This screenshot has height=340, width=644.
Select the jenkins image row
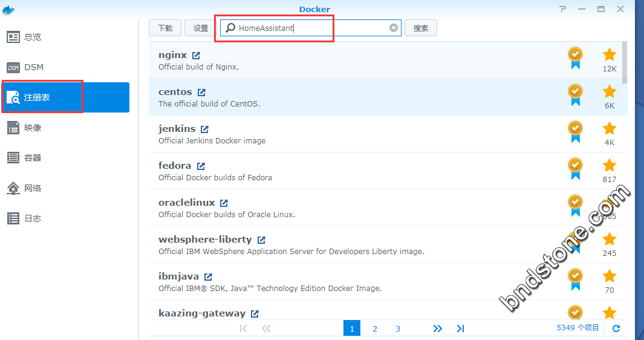click(388, 134)
